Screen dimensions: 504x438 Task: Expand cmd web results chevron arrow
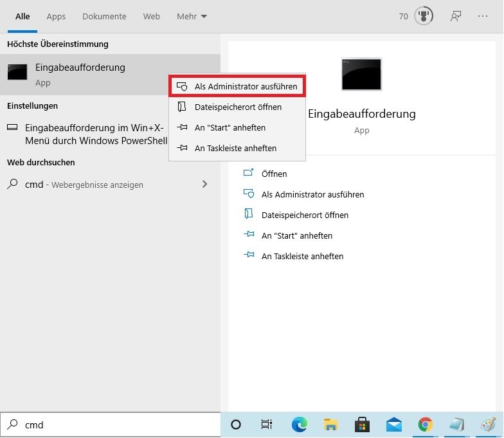[x=204, y=184]
